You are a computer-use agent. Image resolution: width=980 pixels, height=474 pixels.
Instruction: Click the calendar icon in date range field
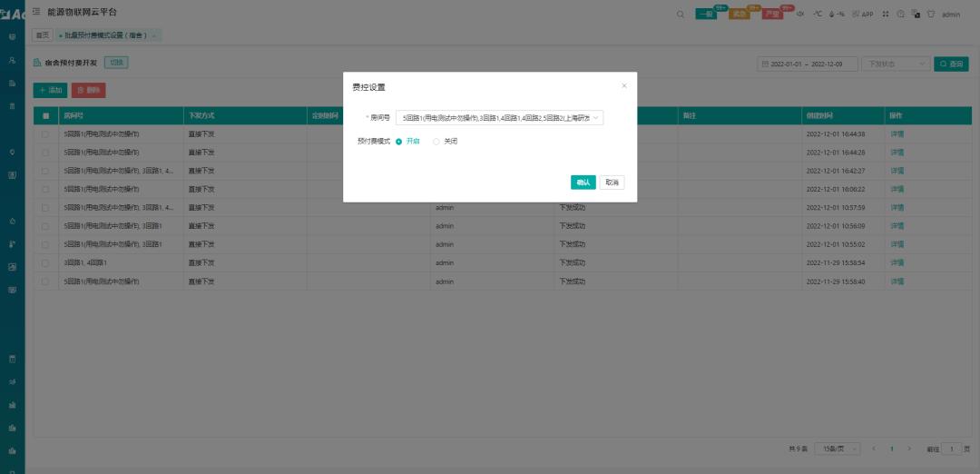pos(765,64)
